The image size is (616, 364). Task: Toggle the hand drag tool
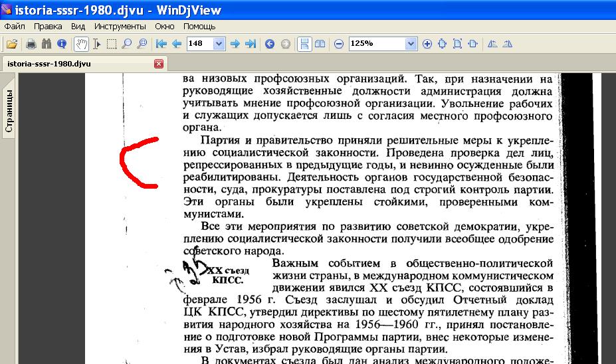(x=81, y=44)
